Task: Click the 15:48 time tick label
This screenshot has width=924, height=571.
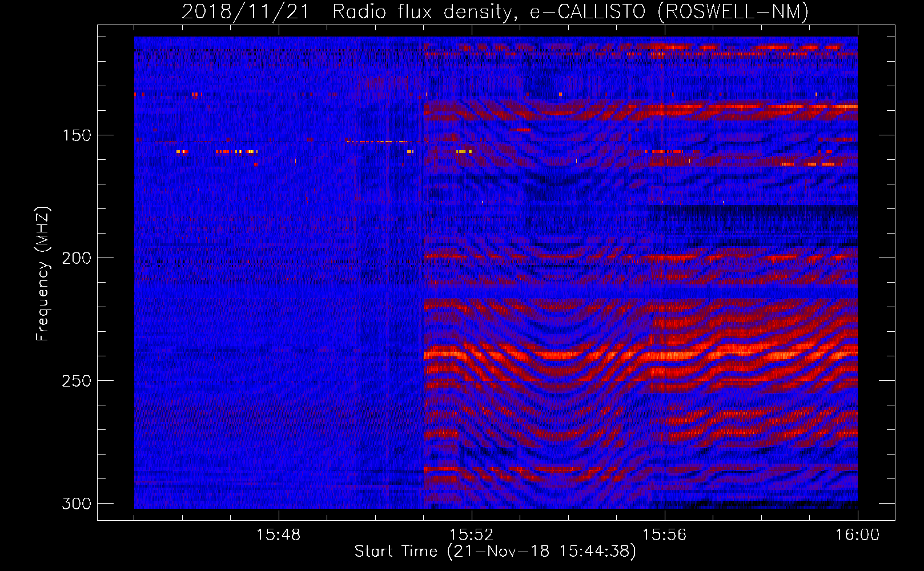Action: pos(278,535)
